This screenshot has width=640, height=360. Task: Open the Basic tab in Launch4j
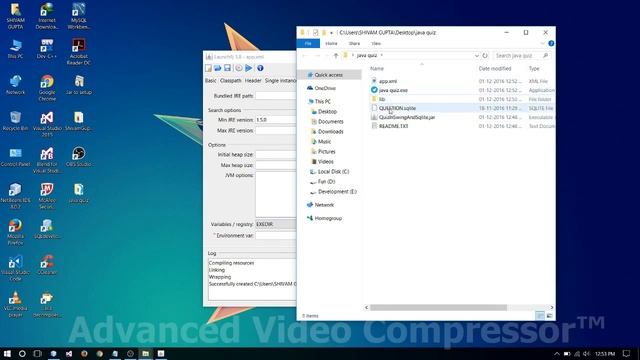click(x=211, y=81)
